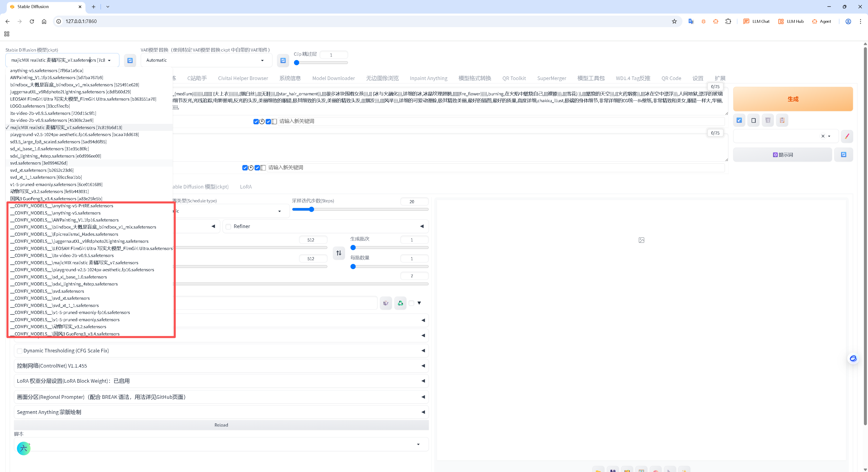Enable Dynamic Thresholding (CFG Scale Fix) checkbox
The width and height of the screenshot is (868, 472).
(20, 351)
